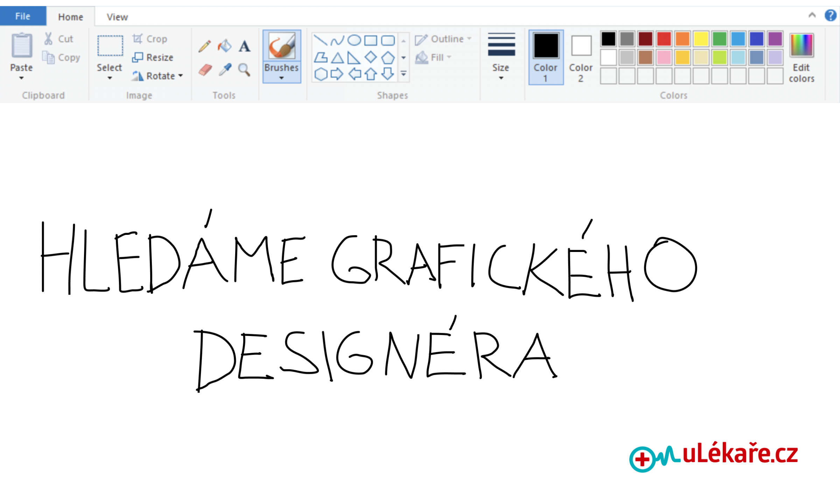The width and height of the screenshot is (840, 504).
Task: Select the Magnifier tool
Action: point(244,70)
